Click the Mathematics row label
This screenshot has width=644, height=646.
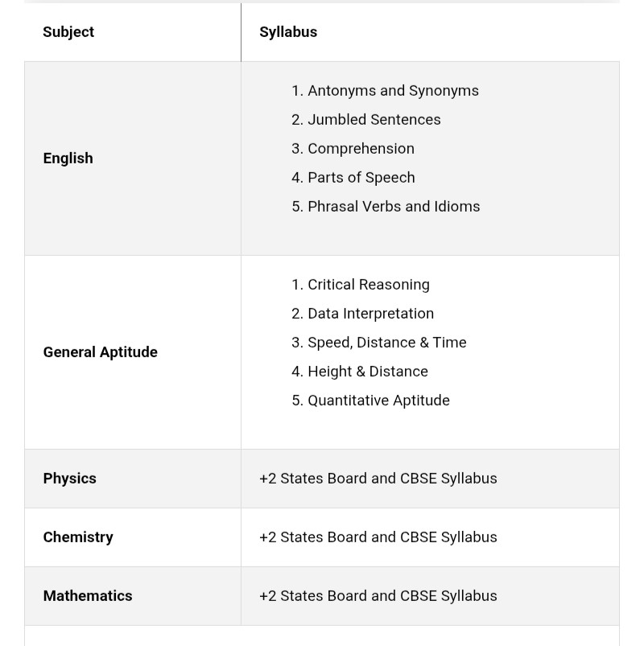pos(88,596)
